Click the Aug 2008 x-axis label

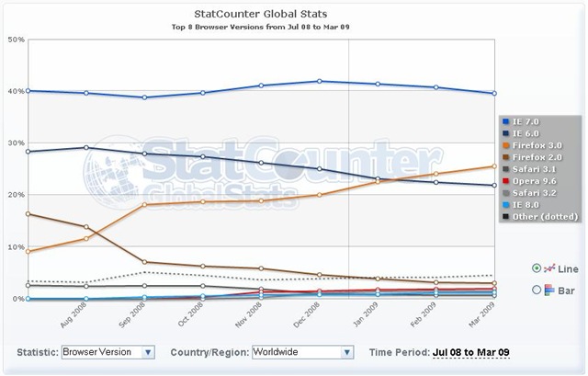(x=81, y=318)
